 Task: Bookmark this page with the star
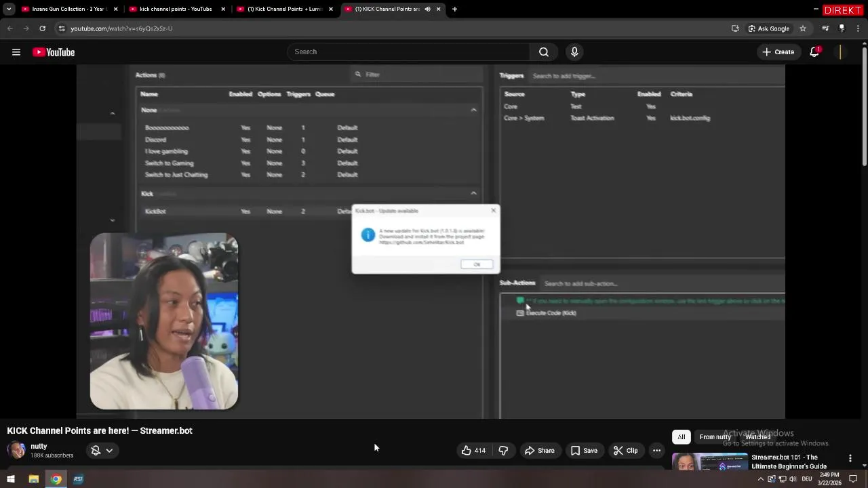point(803,28)
